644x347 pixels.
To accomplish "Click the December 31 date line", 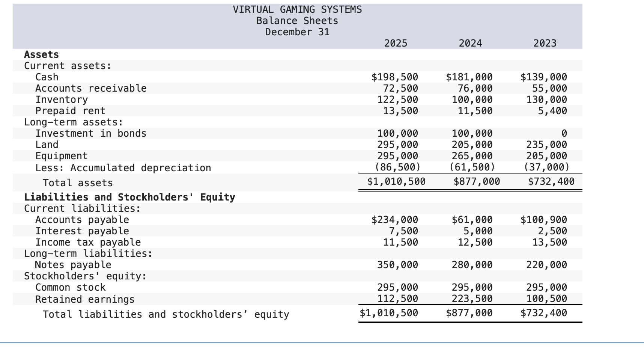I will click(x=297, y=32).
